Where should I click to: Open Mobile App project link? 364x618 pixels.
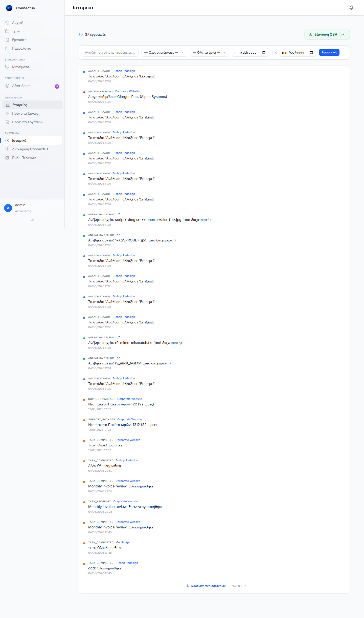(x=123, y=543)
